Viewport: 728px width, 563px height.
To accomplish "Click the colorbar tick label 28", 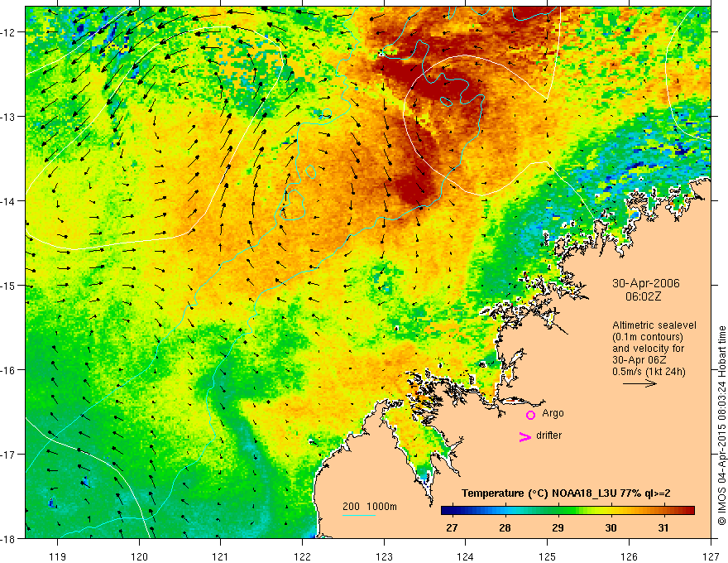I will pyautogui.click(x=505, y=527).
